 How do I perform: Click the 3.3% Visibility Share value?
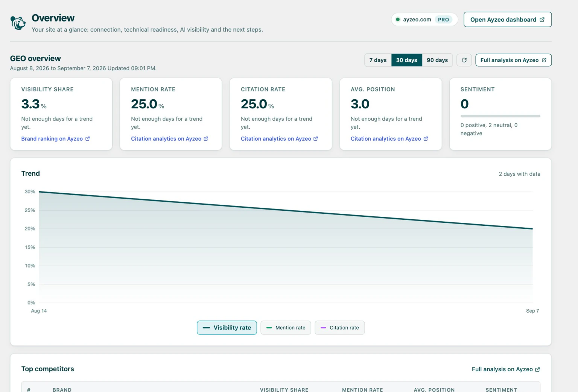pyautogui.click(x=34, y=104)
